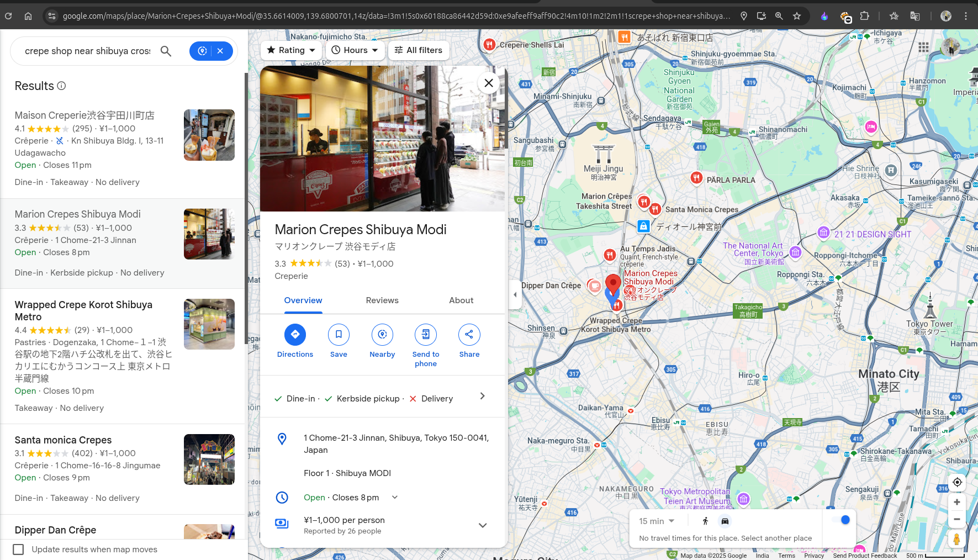Open browser three-dot menu
This screenshot has width=978, height=560.
966,16
